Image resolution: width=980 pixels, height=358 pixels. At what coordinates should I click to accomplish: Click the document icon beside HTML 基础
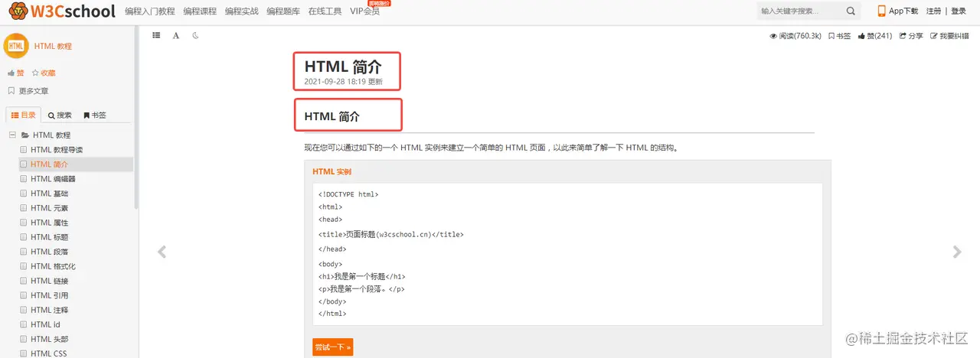coord(23,194)
